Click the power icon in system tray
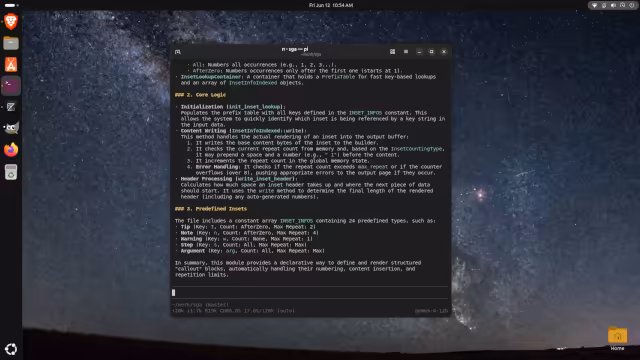Image resolution: width=640 pixels, height=360 pixels. click(x=631, y=5)
